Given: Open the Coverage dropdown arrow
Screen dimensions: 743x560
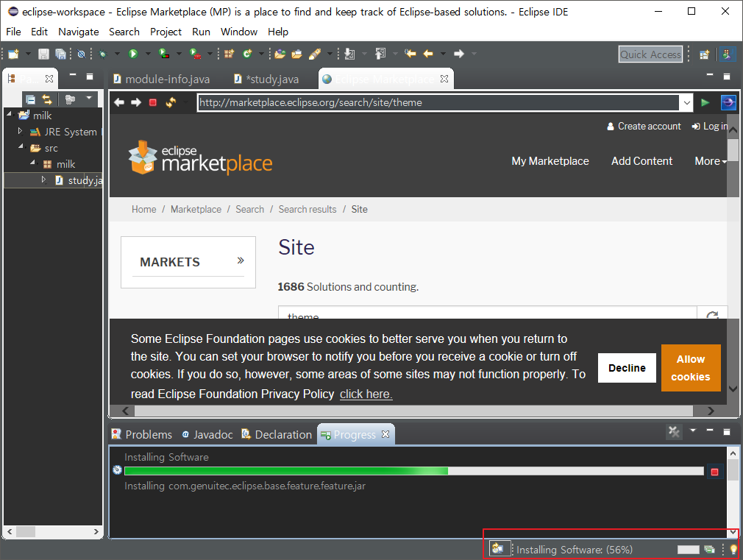Looking at the screenshot, I should pos(179,54).
